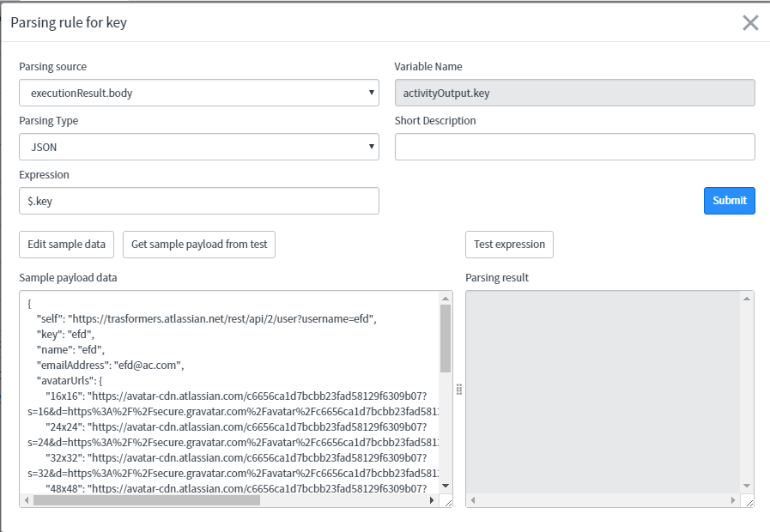Click the sample payload vertical scrollbar thumb

point(446,339)
